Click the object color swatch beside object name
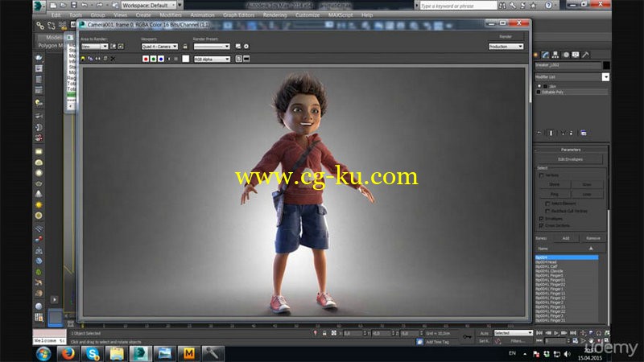Screen dimensions: 644x362 click(x=606, y=65)
